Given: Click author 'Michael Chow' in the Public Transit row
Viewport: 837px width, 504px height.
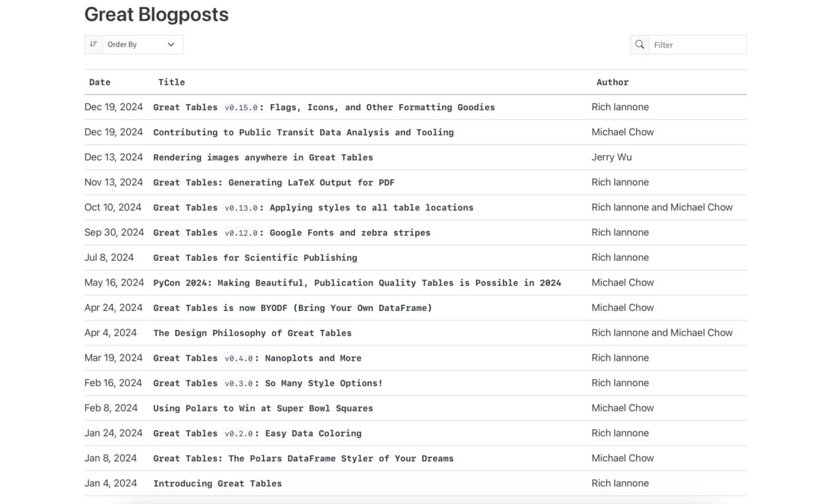Looking at the screenshot, I should [623, 132].
